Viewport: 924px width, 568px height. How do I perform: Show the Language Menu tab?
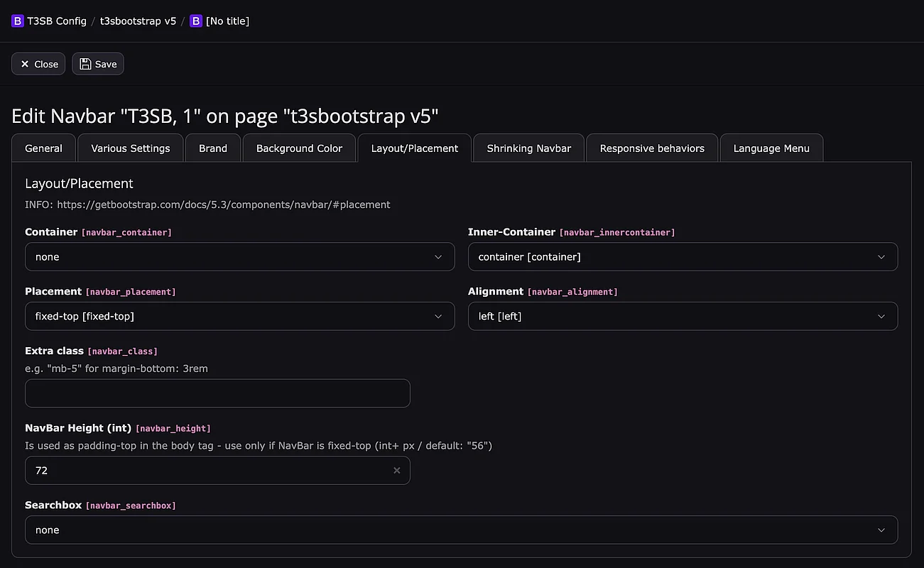(771, 148)
